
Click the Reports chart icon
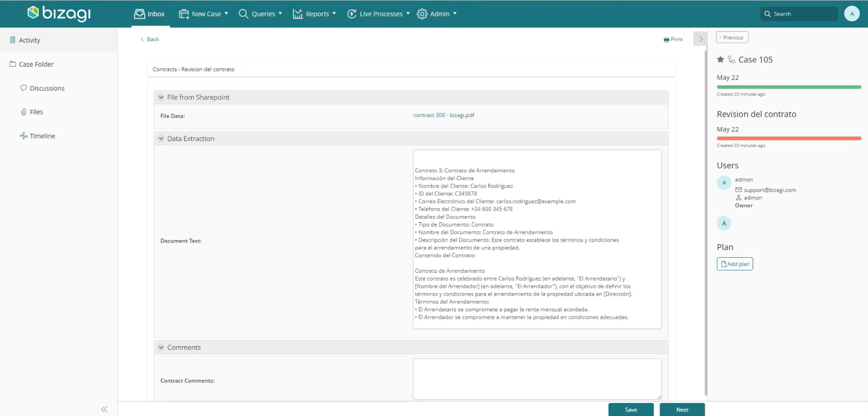(297, 14)
